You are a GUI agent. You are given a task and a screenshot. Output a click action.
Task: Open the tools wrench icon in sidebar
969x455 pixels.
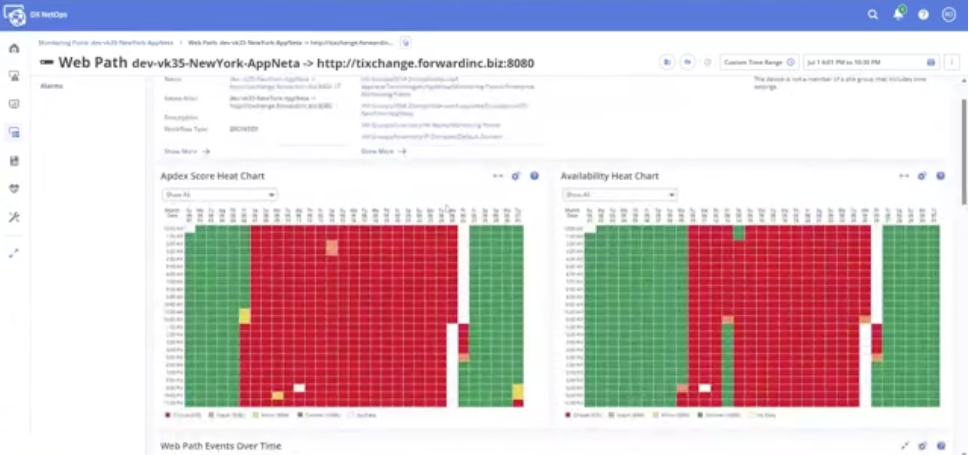coord(14,217)
